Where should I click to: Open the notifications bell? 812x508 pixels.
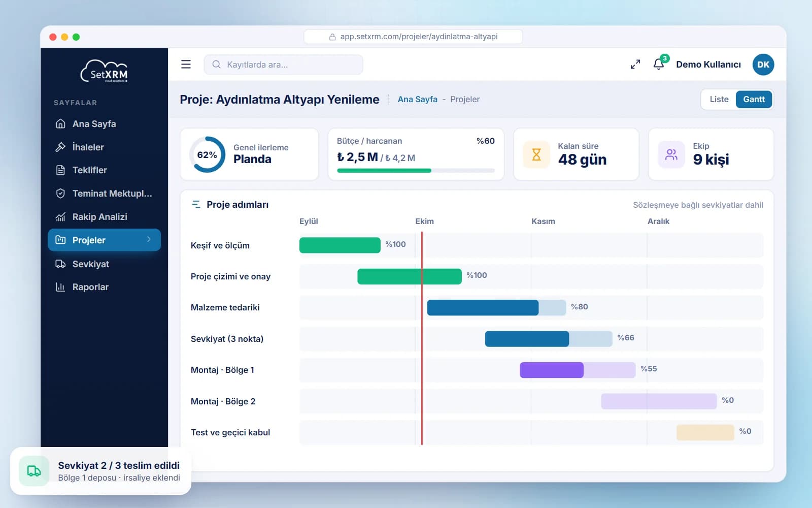click(659, 64)
